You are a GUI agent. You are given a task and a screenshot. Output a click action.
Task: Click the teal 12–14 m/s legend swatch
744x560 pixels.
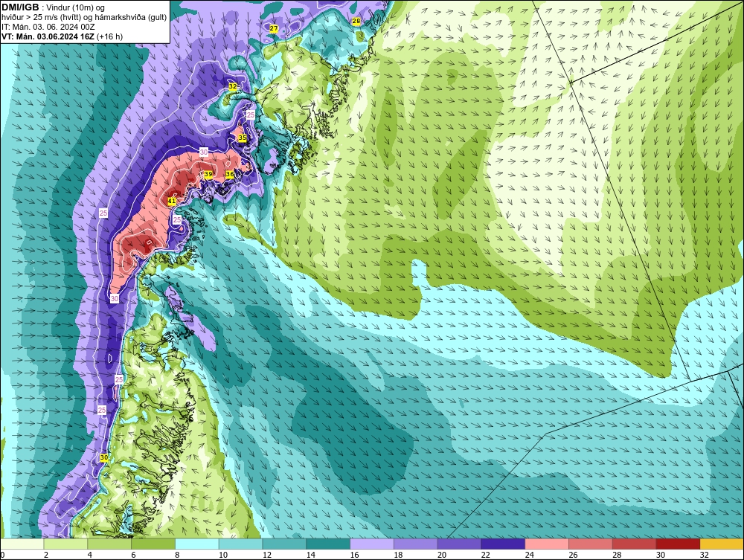coord(284,544)
